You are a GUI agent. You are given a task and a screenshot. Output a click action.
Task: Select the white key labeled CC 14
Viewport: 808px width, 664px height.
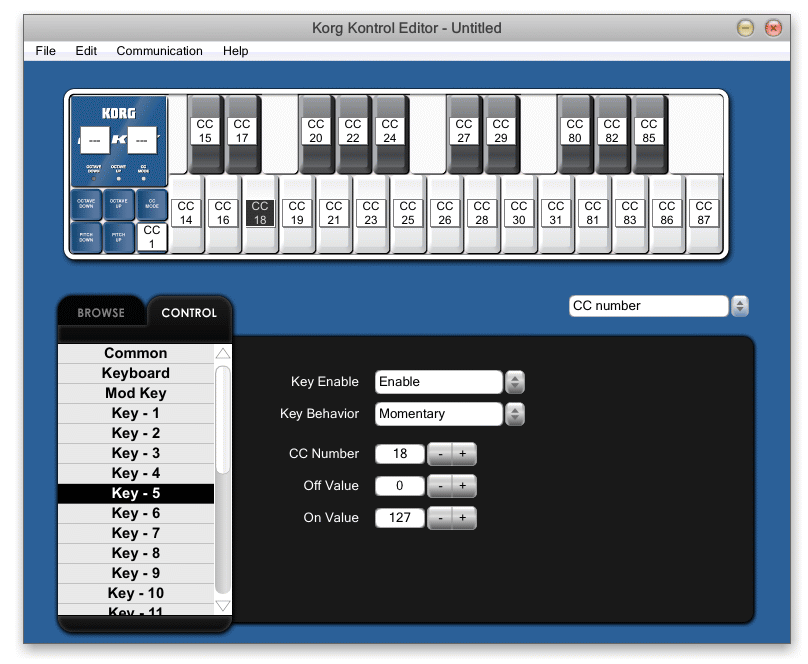[186, 213]
